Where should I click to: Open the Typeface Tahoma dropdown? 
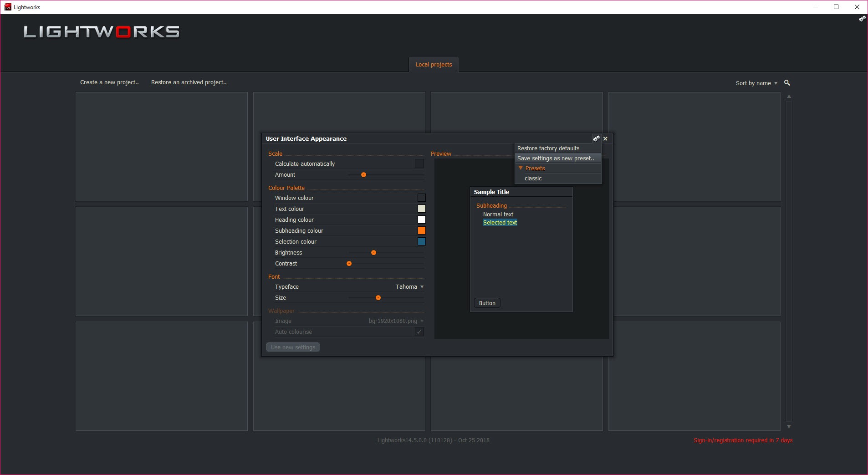(409, 286)
